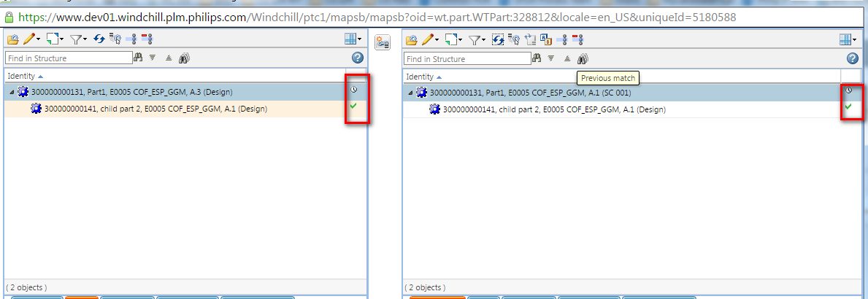Select the 300000000131 Part1 A.1 (SC 001) row

tap(631, 93)
